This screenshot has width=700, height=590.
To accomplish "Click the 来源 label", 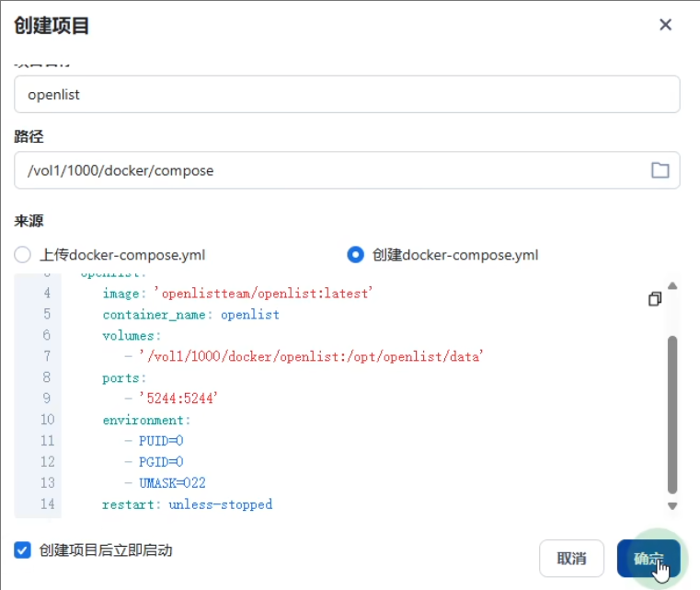I will (x=29, y=221).
